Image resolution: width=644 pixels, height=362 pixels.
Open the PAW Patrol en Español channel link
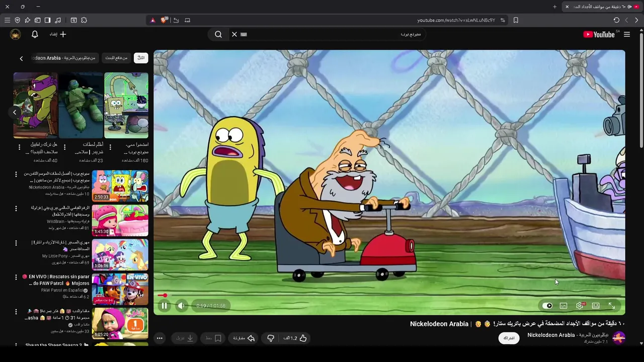click(x=63, y=290)
